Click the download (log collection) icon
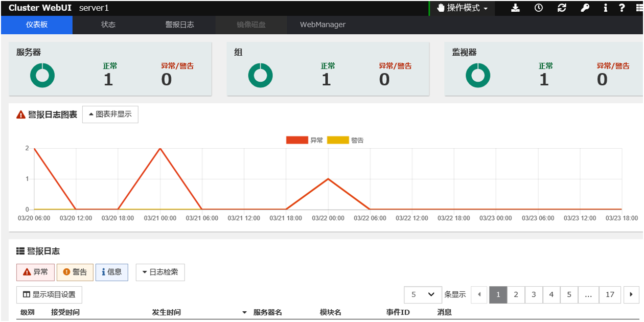644x322 pixels. click(x=515, y=8)
